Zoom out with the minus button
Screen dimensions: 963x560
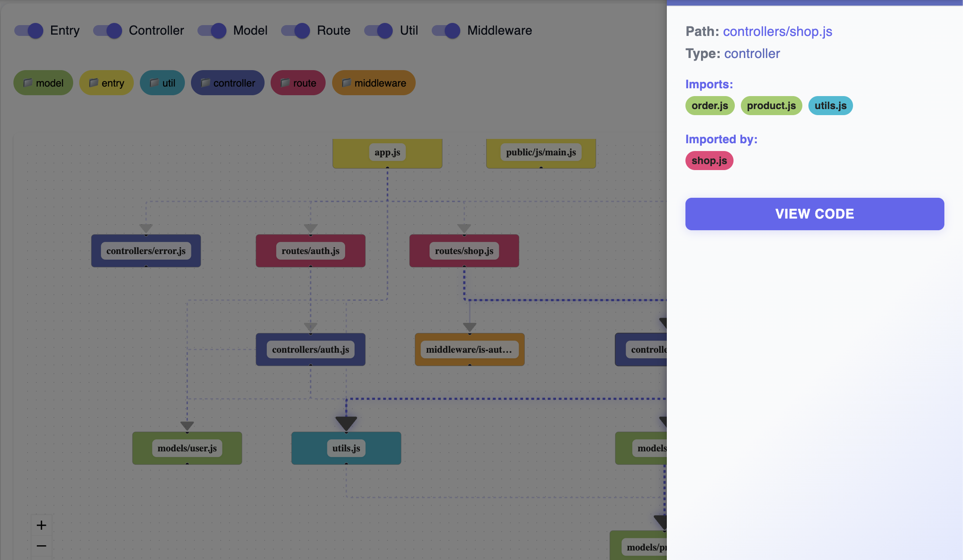[x=42, y=546]
